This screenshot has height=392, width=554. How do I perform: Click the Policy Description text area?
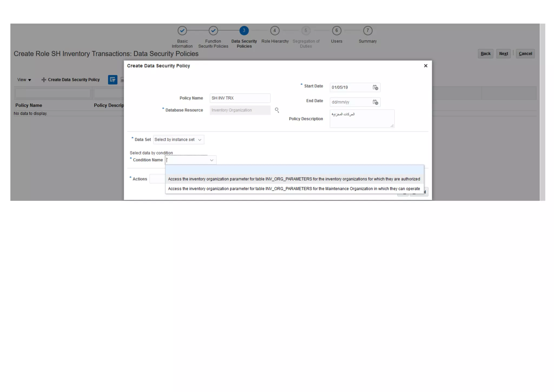click(362, 119)
